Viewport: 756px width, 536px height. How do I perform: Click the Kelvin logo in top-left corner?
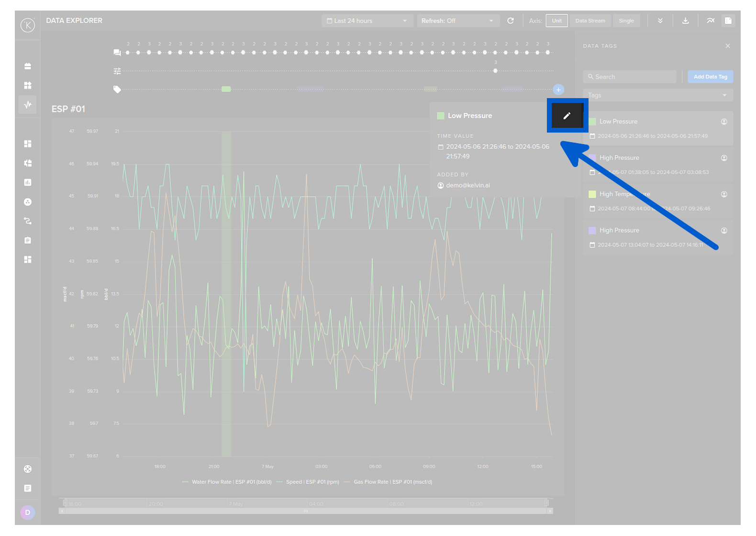click(x=28, y=25)
